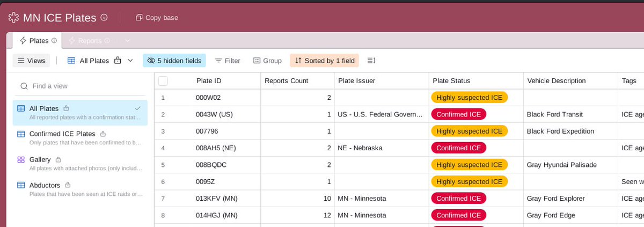Open info icon on Plates tab
644x227 pixels.
coord(54,41)
